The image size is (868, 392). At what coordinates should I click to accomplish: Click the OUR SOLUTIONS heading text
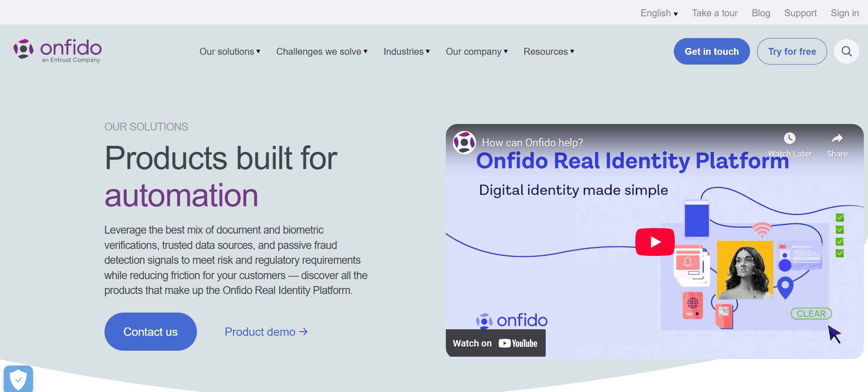(x=146, y=127)
